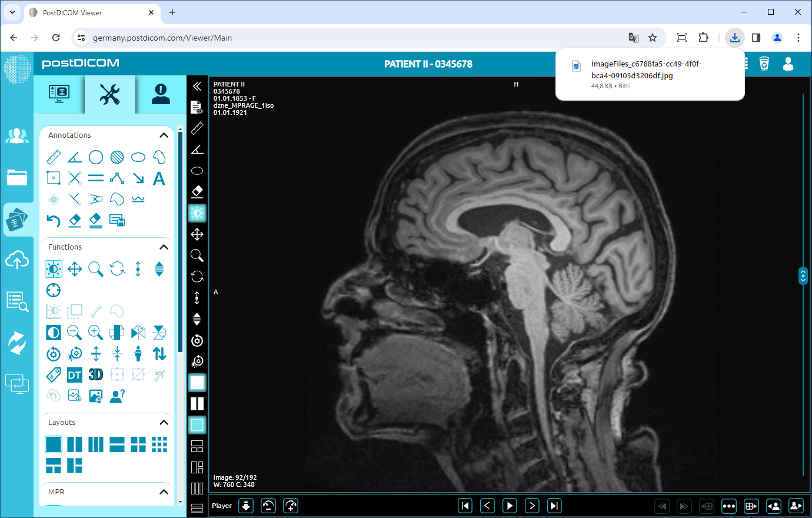Select the zoom magnifier tool

tap(95, 268)
